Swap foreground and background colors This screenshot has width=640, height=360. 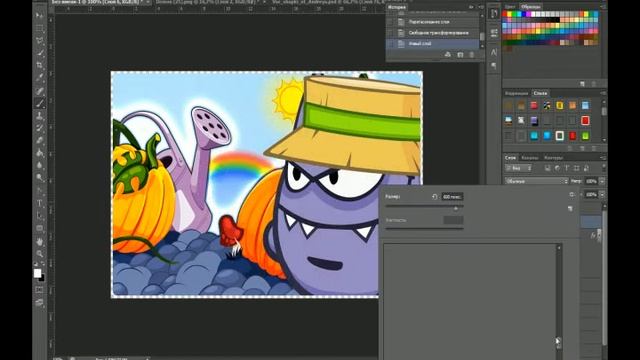[43, 264]
